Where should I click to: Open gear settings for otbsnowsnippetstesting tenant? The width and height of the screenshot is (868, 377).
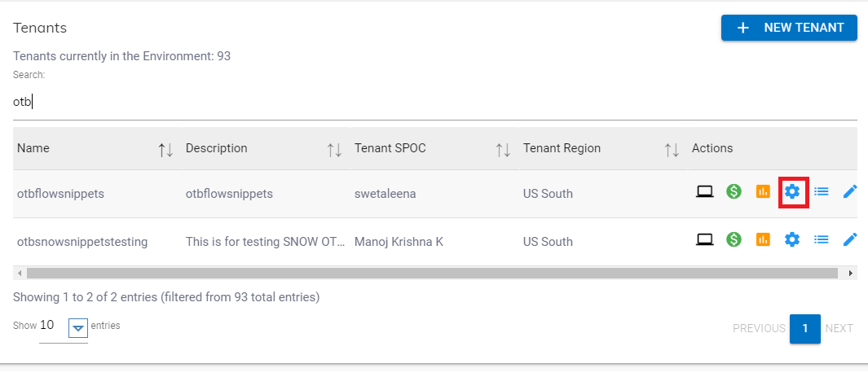[x=792, y=239]
